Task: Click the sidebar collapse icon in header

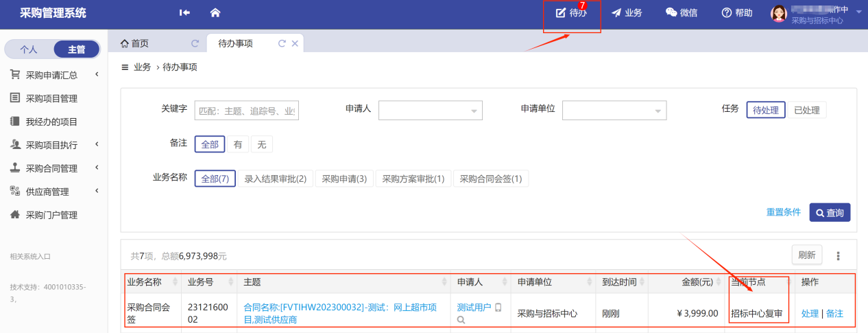Action: click(x=184, y=13)
